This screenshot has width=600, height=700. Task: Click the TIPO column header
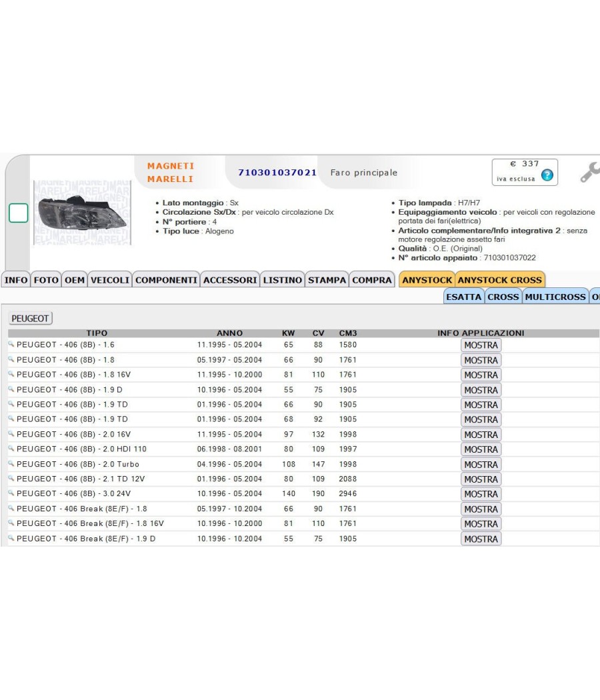[x=97, y=333]
